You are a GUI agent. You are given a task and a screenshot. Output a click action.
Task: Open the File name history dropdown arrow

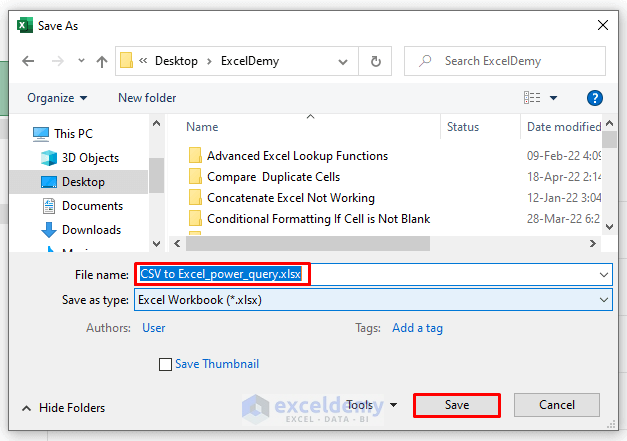tap(604, 274)
